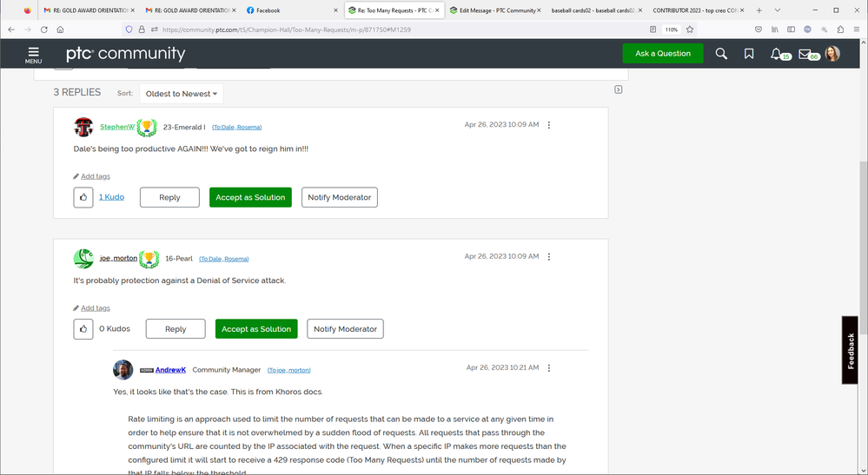Viewport: 868px width, 475px height.
Task: Open site search magnifier icon
Action: [721, 54]
